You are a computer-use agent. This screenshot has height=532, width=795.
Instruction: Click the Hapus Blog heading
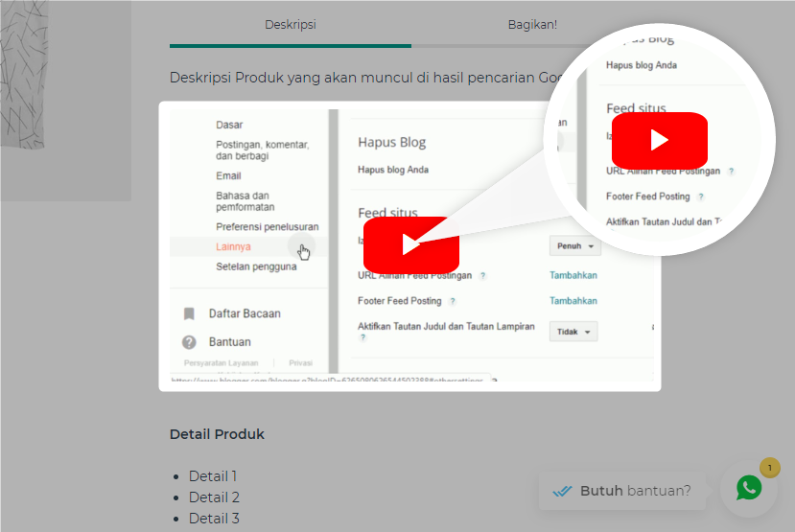click(x=391, y=143)
